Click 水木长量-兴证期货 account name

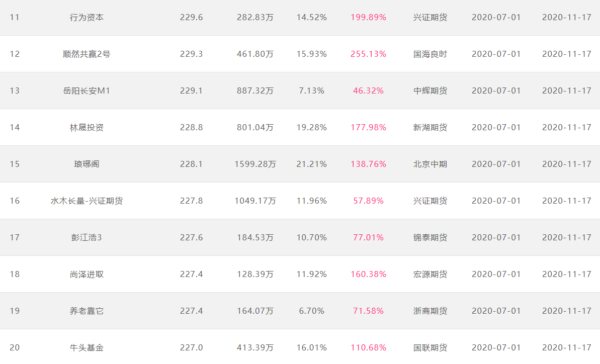click(x=87, y=201)
